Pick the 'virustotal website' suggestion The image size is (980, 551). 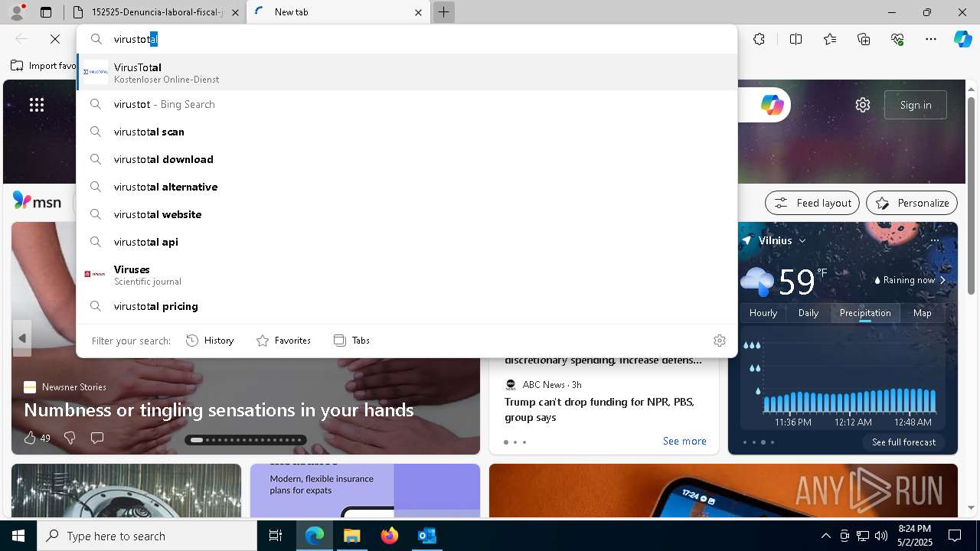click(407, 214)
